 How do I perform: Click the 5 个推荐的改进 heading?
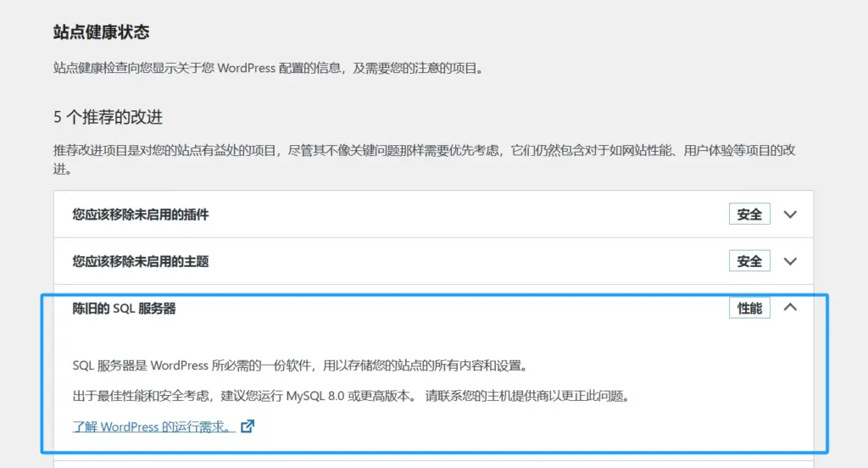click(x=108, y=117)
